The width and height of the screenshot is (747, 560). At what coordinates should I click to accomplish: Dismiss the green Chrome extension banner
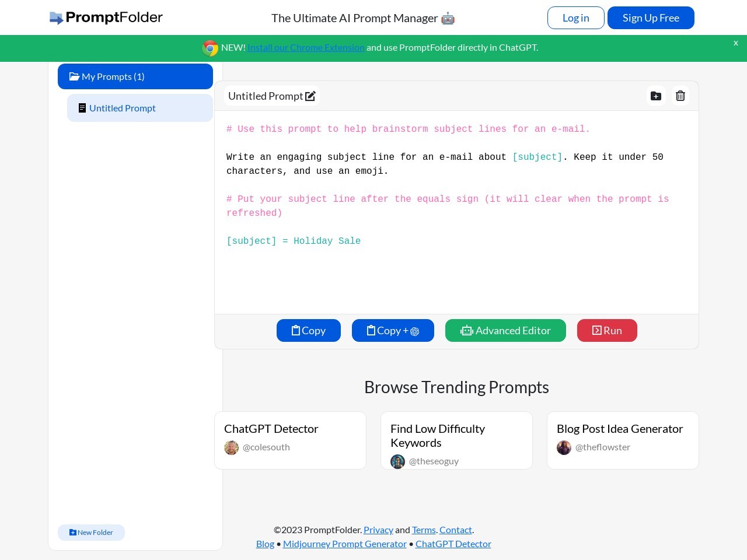click(x=735, y=43)
